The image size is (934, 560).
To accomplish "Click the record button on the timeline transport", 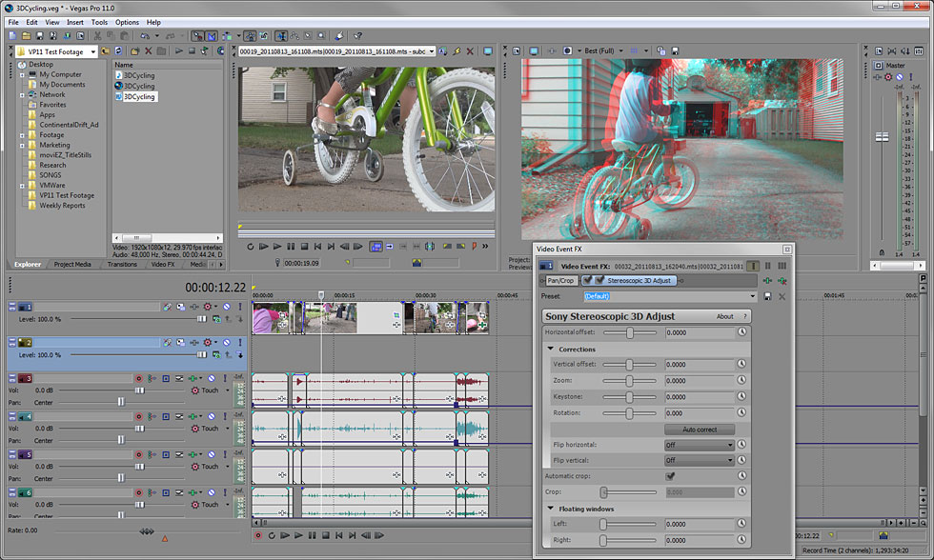I will pos(258,535).
